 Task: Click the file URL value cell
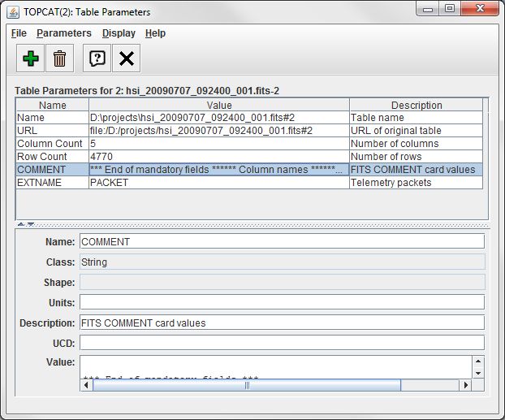point(219,131)
